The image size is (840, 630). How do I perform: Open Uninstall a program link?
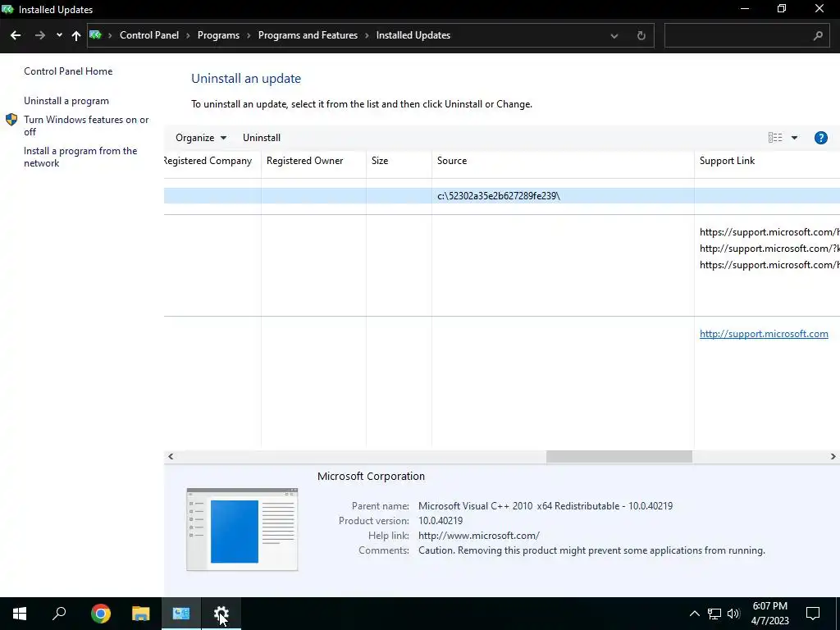66,101
